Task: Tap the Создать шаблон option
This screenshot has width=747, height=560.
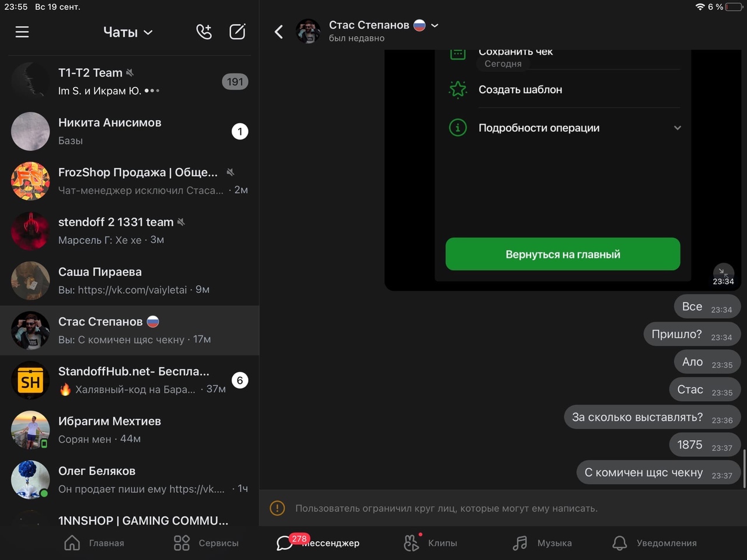Action: point(520,90)
